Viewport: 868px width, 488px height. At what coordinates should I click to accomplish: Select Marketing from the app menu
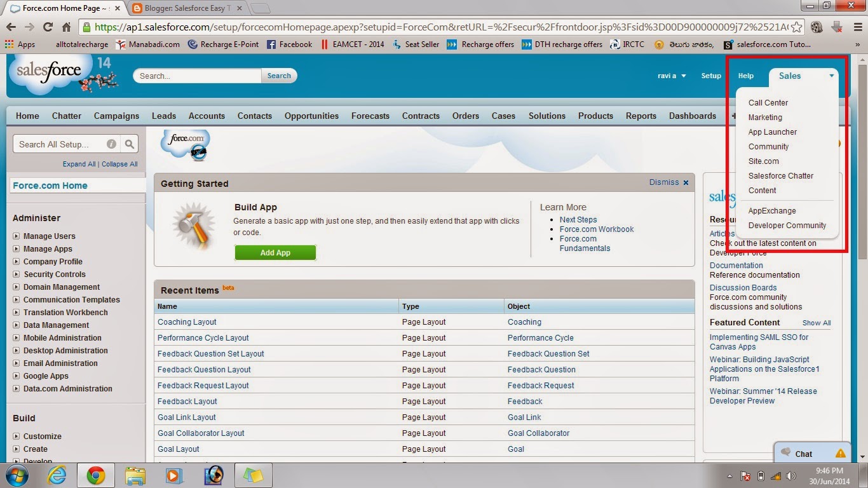(x=765, y=117)
